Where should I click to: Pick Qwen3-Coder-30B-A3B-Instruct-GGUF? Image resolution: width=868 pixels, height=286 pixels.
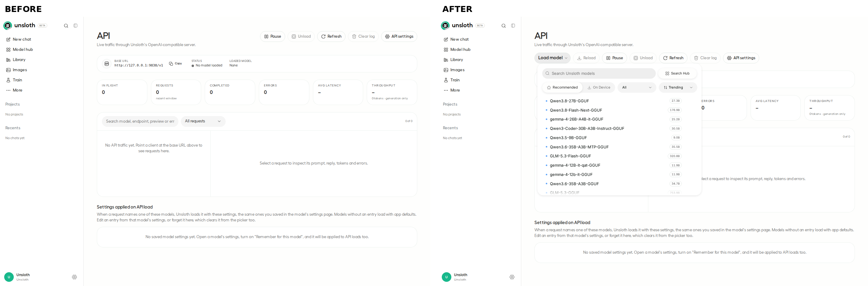(x=614, y=129)
